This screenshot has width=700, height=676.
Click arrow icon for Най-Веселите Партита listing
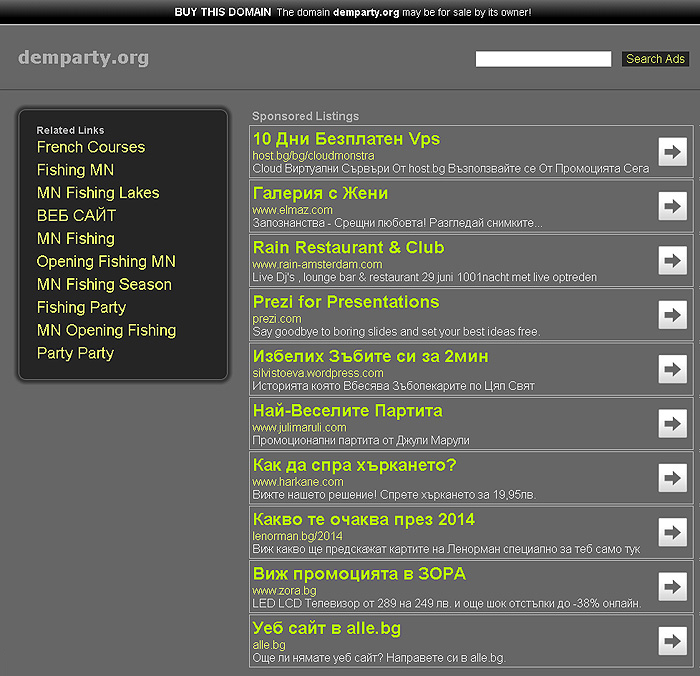672,423
